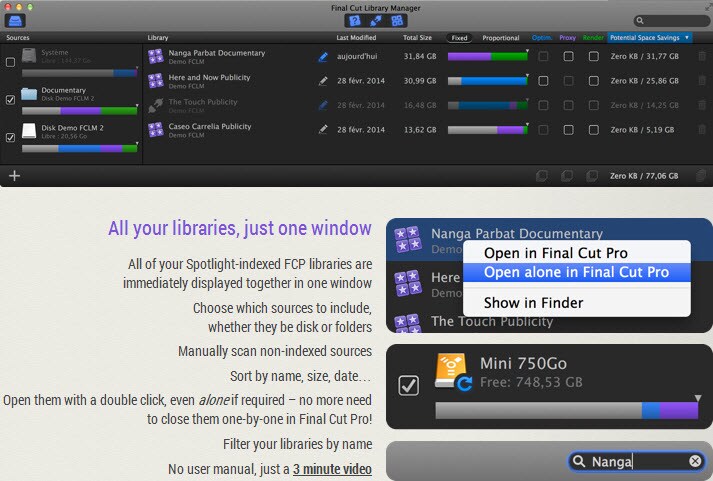The image size is (713, 481).
Task: Click the Proxy column header
Action: pos(567,38)
